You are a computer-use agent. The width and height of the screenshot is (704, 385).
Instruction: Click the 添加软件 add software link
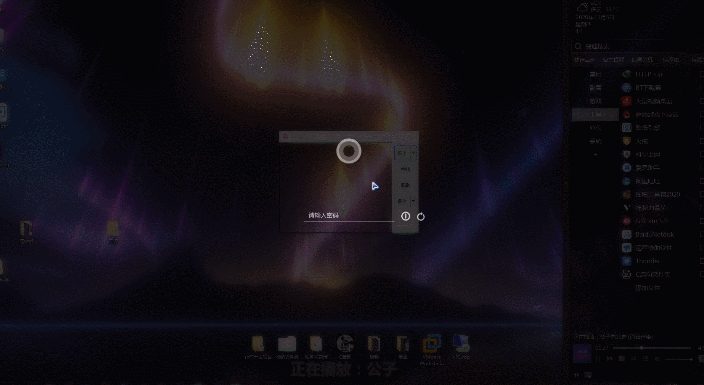pos(647,288)
